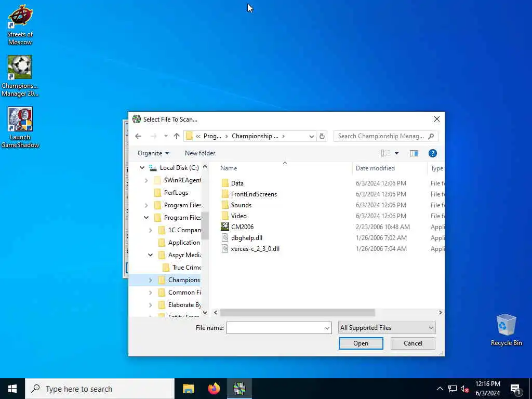Open the view options dropdown arrow
532x399 pixels.
coord(396,153)
